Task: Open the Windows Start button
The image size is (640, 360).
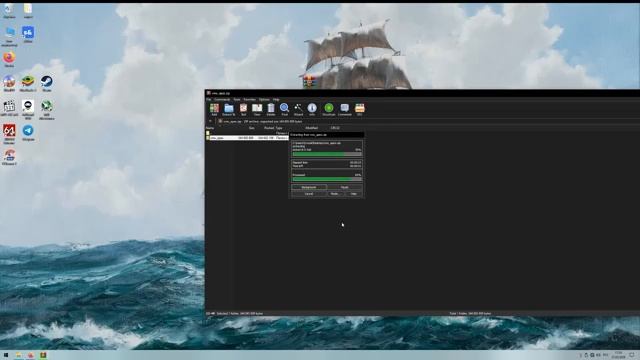Action: point(6,355)
